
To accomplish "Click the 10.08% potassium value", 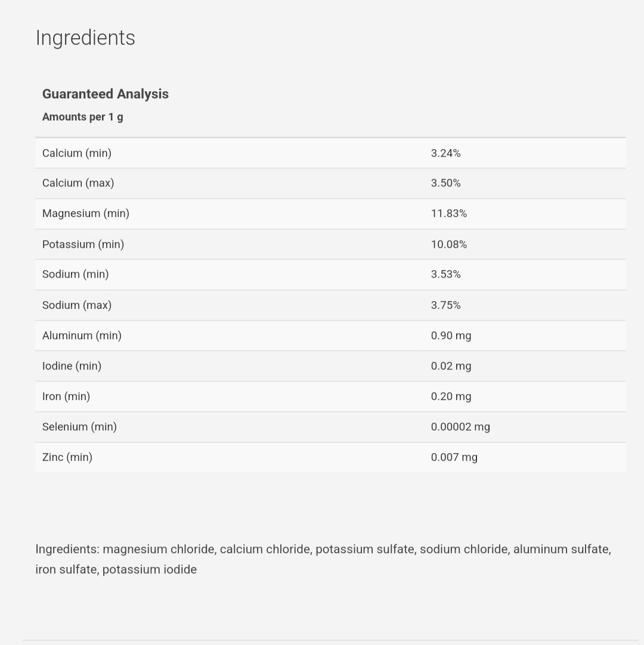I will pos(448,244).
